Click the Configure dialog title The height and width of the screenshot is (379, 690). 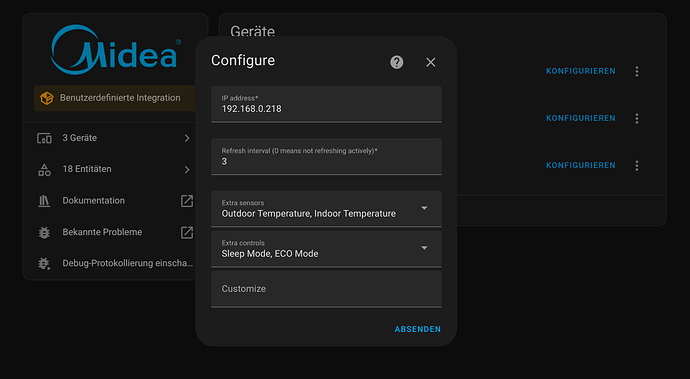(243, 60)
